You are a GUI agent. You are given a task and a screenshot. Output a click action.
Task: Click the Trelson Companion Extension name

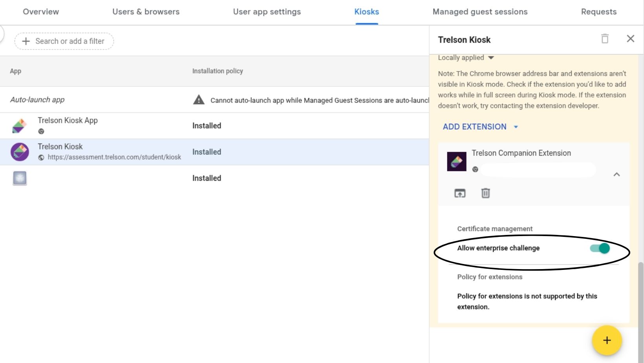[x=521, y=153]
